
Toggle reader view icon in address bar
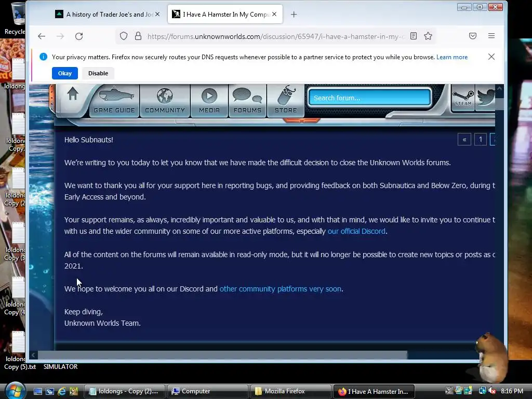(413, 36)
